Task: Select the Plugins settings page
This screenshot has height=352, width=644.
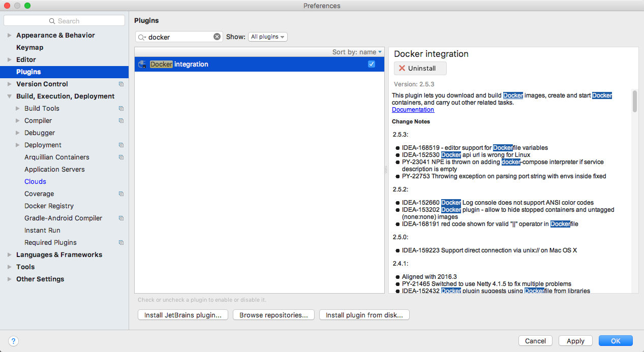Action: pyautogui.click(x=64, y=72)
